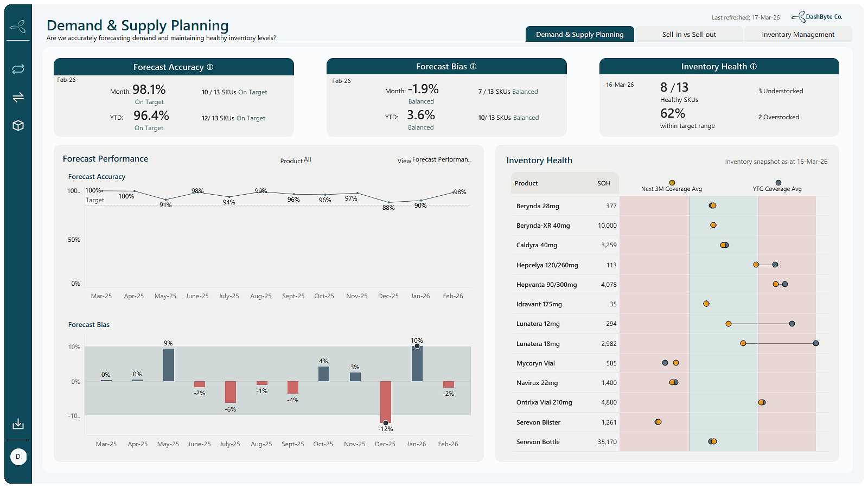Select the Serevon Bottle row
Viewport: 868px width, 488px height.
point(670,442)
